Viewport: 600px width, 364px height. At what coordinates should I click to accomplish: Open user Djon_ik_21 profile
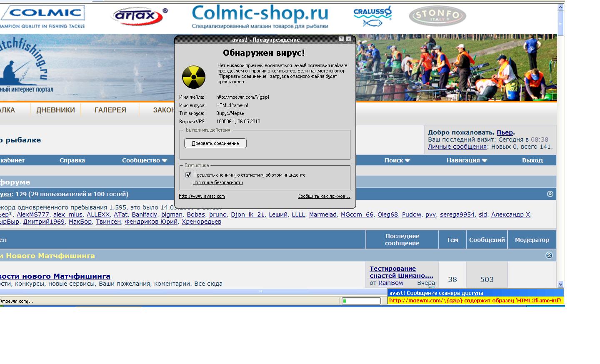pos(247,214)
